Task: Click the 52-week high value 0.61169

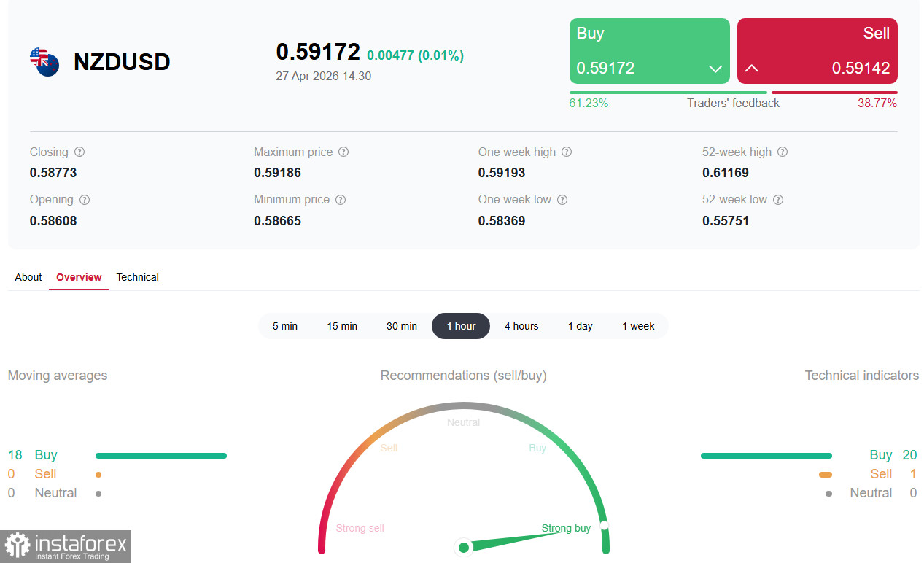Action: pos(726,173)
